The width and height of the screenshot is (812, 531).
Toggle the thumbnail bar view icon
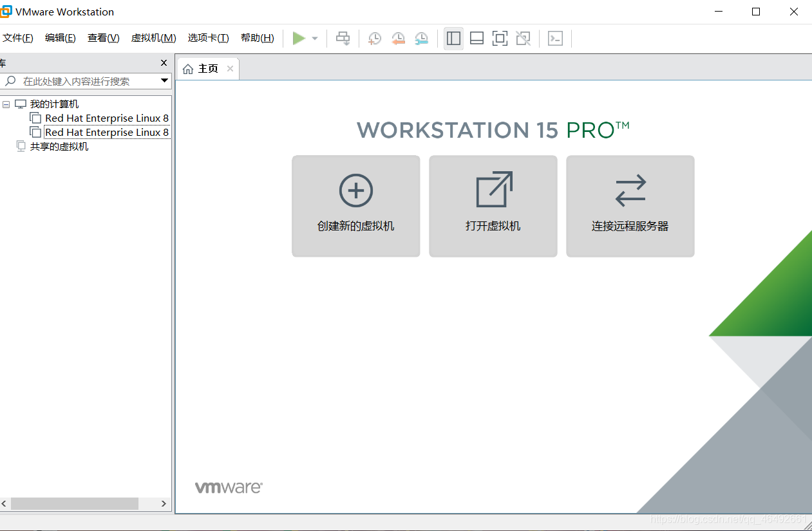pos(477,39)
